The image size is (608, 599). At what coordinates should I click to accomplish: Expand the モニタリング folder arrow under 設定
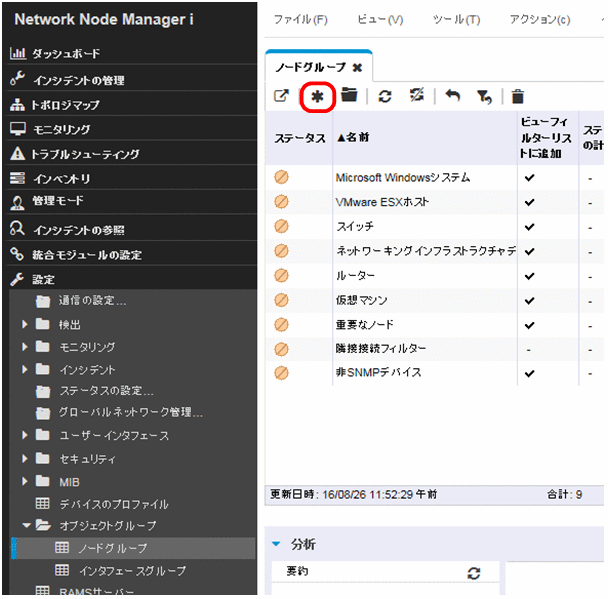coord(24,347)
